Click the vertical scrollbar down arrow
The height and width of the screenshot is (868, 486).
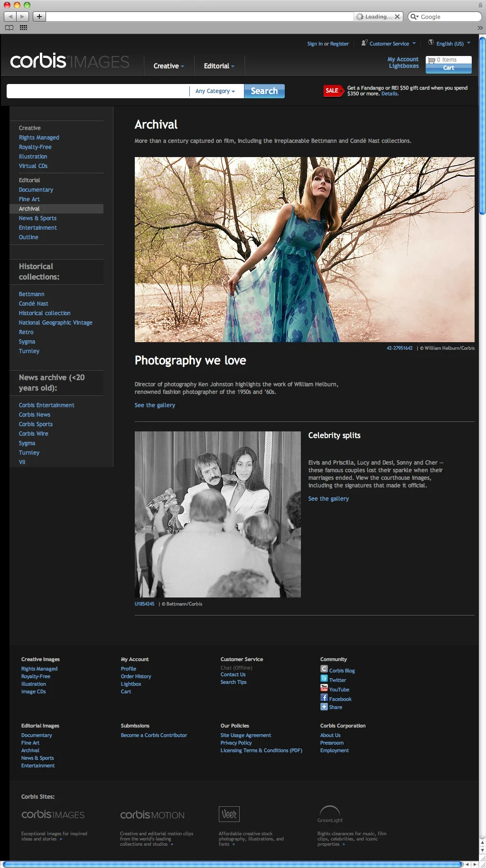click(x=482, y=850)
